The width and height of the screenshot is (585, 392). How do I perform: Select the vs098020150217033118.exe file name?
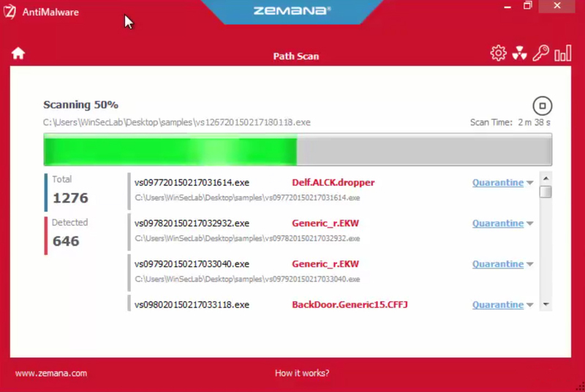pos(192,304)
